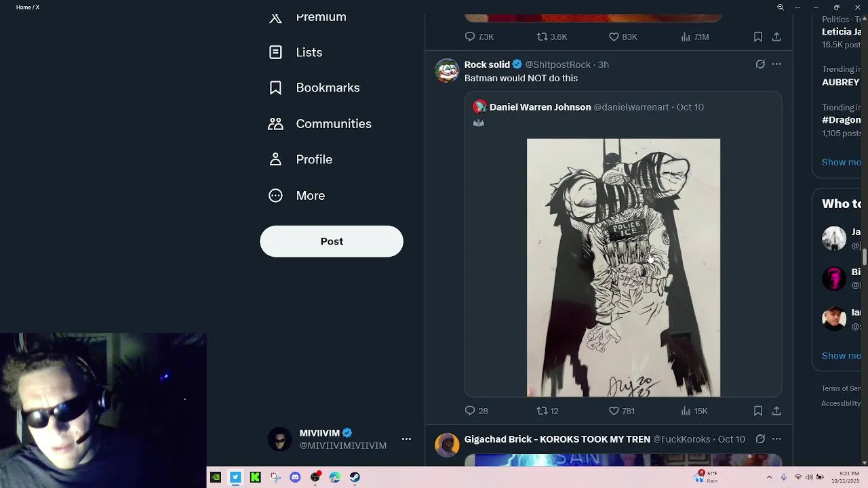The image size is (868, 488).
Task: Open Gigachad Brick - KOROKS TOOK MY TREN name
Action: click(x=557, y=439)
